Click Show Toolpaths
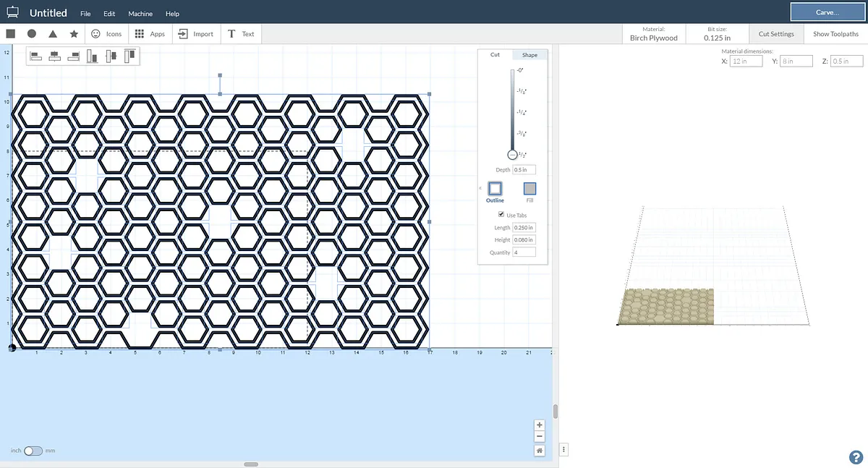 pyautogui.click(x=835, y=34)
